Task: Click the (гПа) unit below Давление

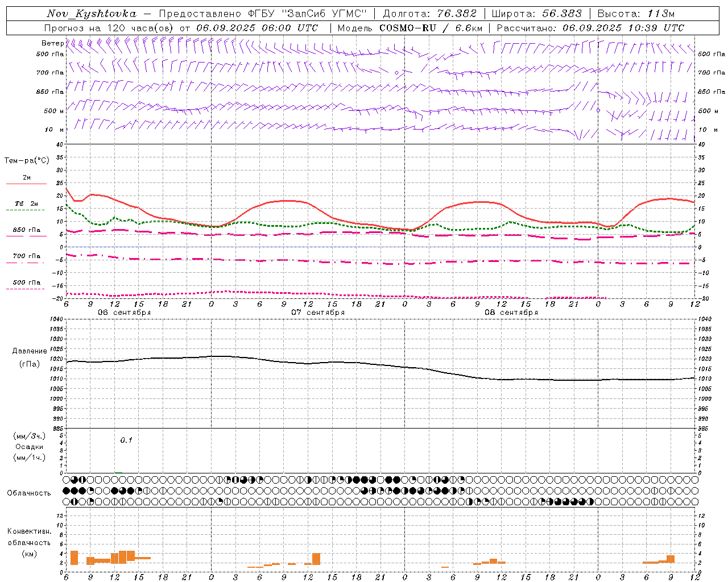Action: pos(30,364)
